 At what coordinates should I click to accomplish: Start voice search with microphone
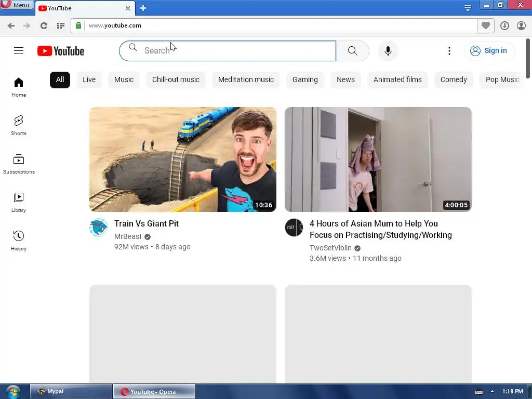[x=388, y=51]
